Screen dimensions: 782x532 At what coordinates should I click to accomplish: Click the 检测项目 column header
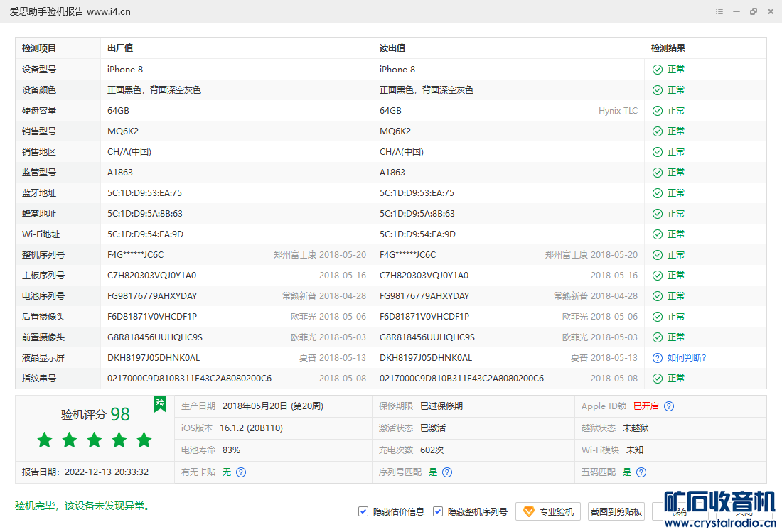coord(39,48)
